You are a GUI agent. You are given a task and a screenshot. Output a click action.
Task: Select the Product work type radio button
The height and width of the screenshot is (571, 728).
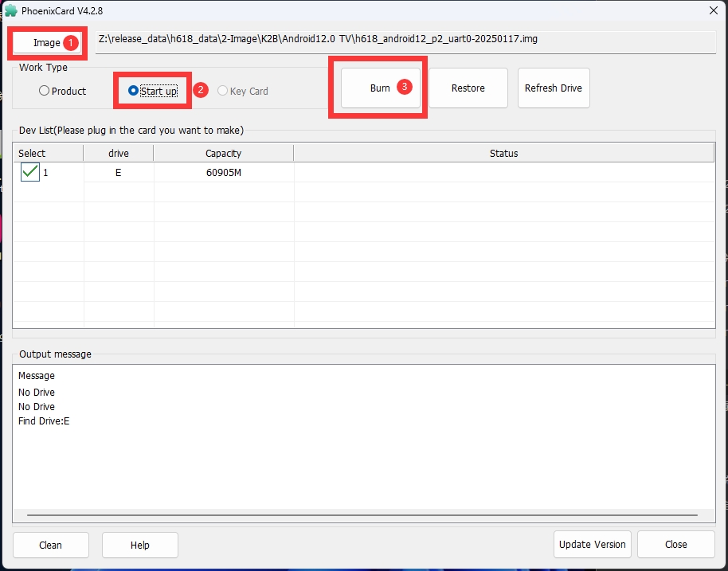(45, 91)
